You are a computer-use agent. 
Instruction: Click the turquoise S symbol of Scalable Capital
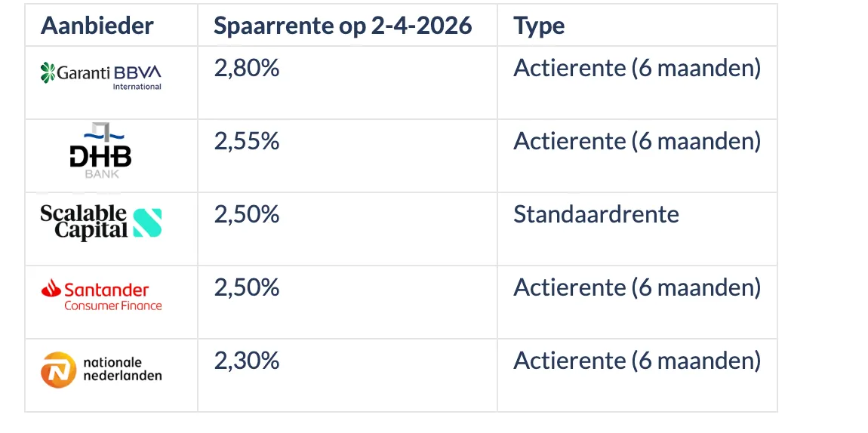[x=147, y=223]
